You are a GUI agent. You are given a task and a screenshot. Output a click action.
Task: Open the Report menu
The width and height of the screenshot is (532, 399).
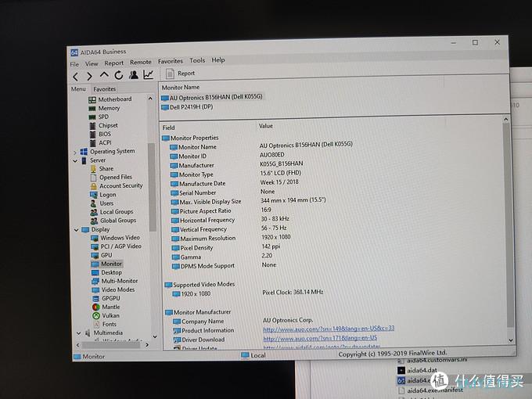coord(114,63)
